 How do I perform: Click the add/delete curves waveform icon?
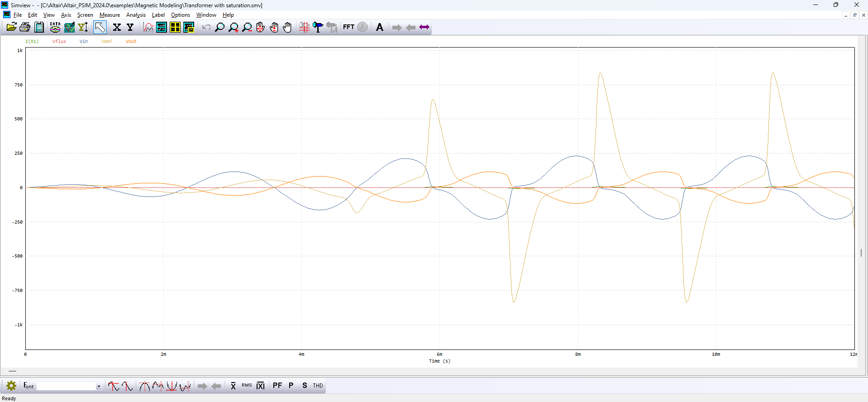(x=69, y=28)
